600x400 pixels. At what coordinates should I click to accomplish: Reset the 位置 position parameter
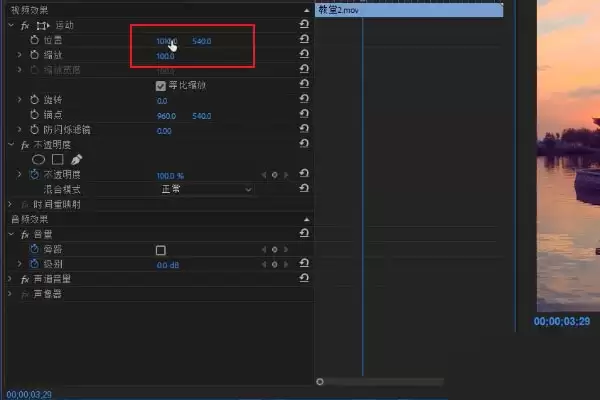click(304, 39)
